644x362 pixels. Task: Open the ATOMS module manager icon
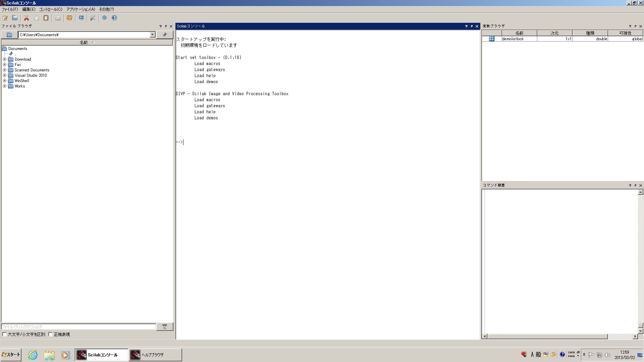point(69,18)
